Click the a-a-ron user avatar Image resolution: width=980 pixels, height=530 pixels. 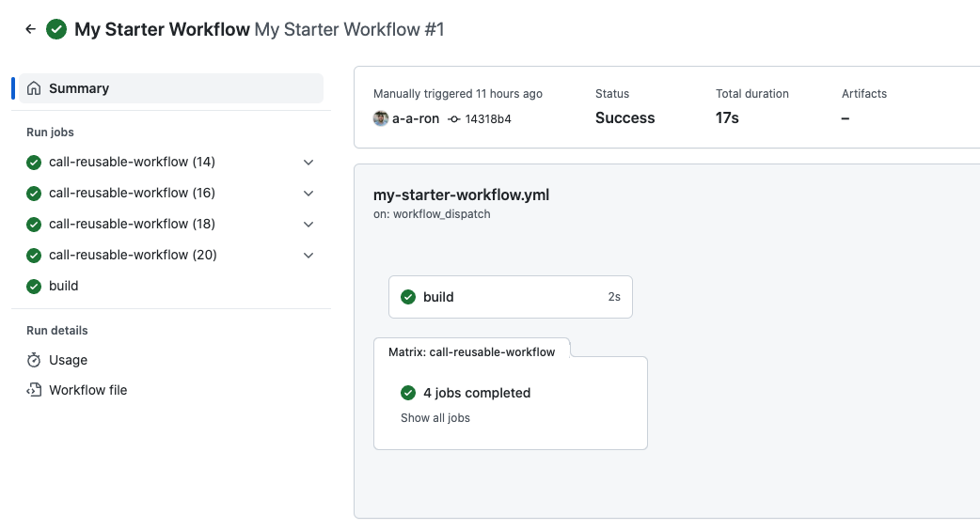point(381,118)
